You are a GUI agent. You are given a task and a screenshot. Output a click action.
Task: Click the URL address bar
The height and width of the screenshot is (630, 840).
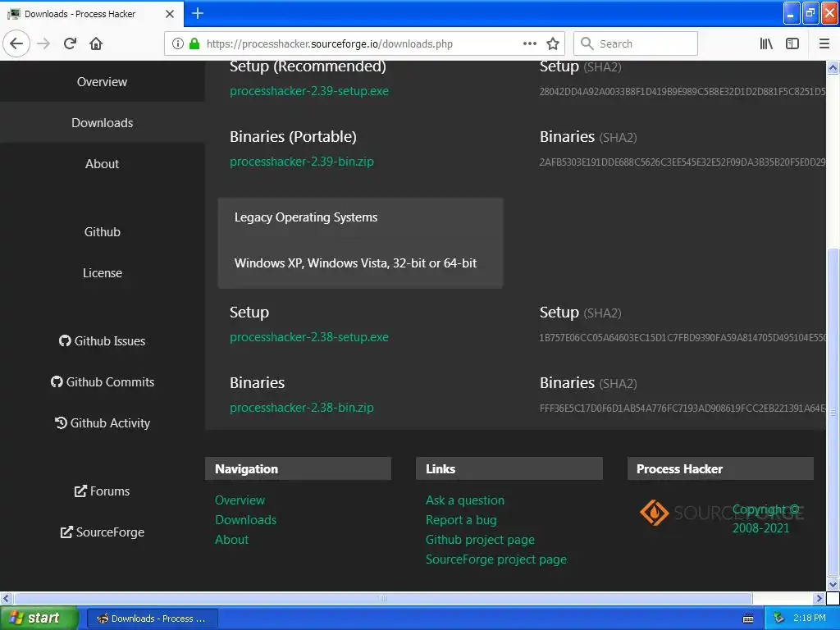364,43
